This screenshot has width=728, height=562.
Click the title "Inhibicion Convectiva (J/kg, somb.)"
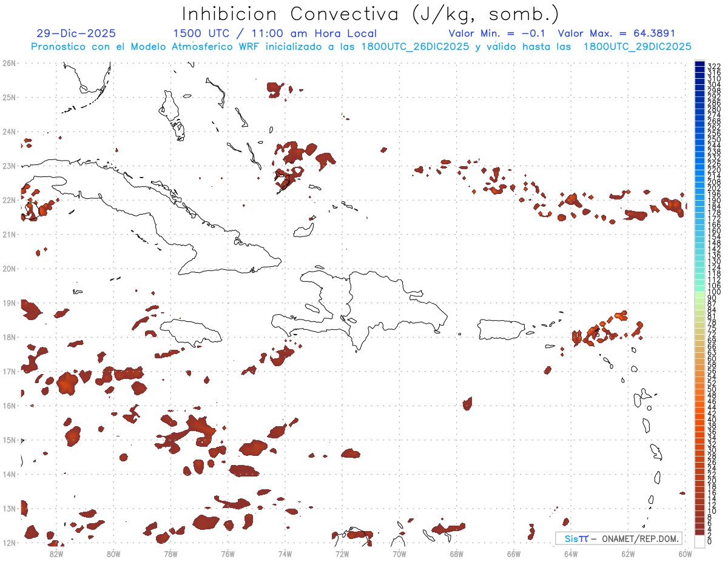coord(370,15)
